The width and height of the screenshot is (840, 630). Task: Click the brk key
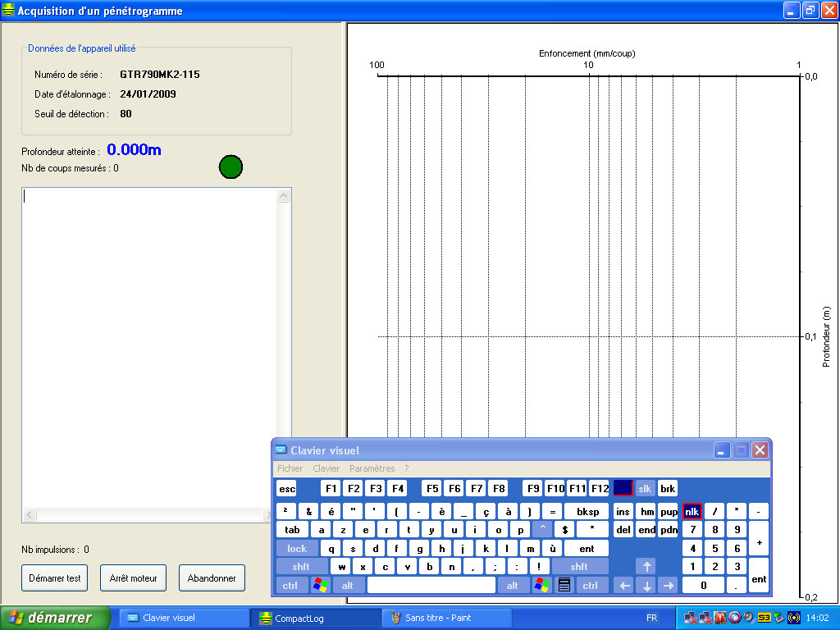tap(668, 489)
